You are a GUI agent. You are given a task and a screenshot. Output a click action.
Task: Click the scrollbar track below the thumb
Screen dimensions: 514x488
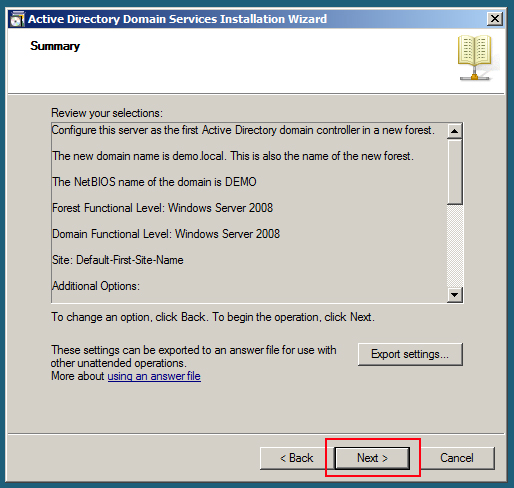[x=454, y=246]
